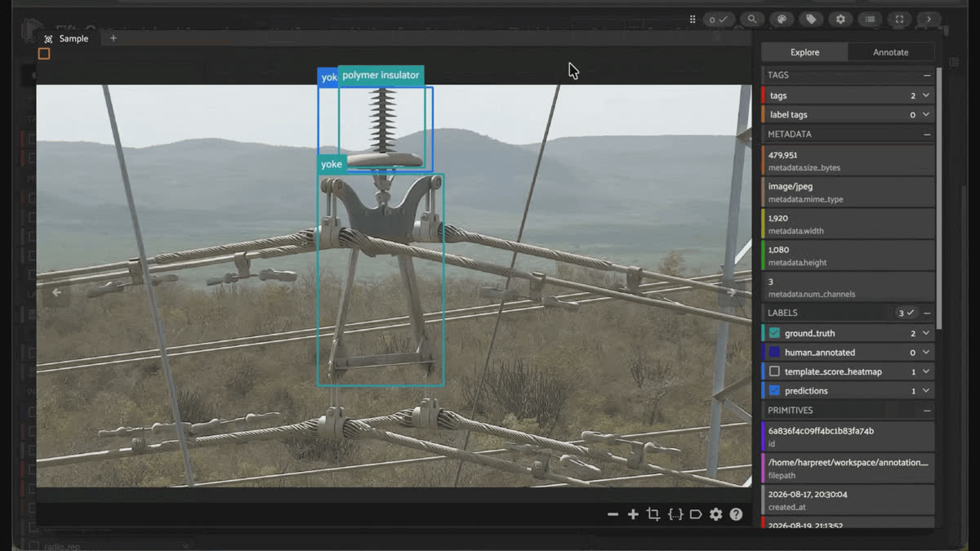
Task: Expand the template_score_heatmap chevron
Action: 926,371
